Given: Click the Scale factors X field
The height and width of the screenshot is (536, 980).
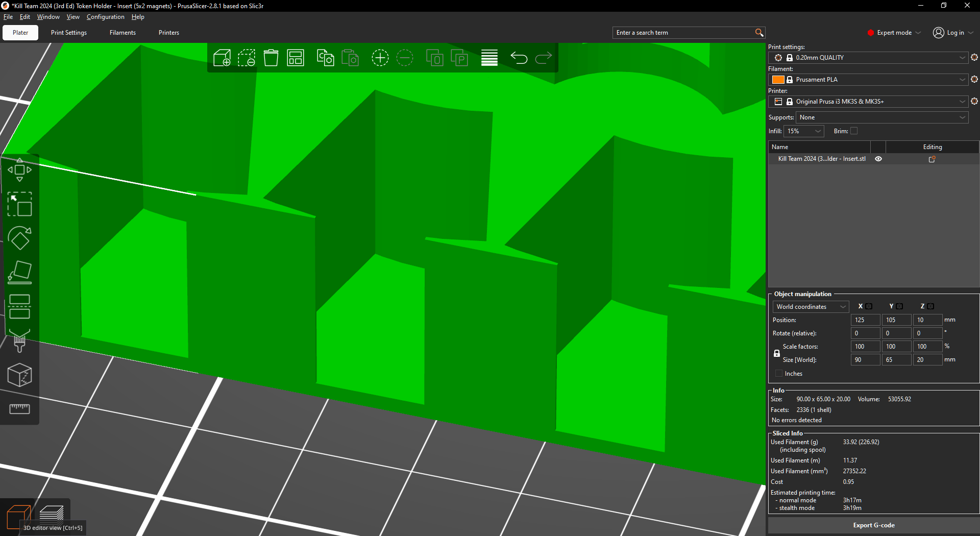Looking at the screenshot, I should coord(865,347).
